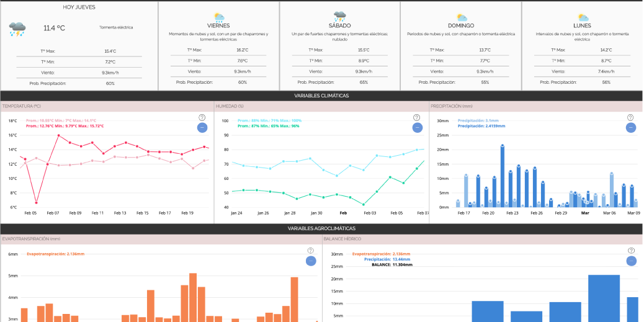The height and width of the screenshot is (322, 644).
Task: Click the lowest red temperature point near 6°C
Action: [x=36, y=202]
